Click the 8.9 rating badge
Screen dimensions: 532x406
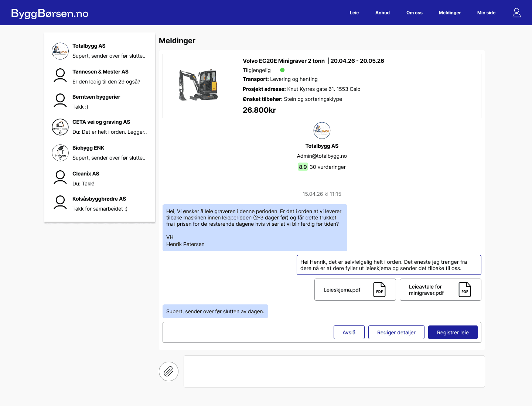[303, 167]
